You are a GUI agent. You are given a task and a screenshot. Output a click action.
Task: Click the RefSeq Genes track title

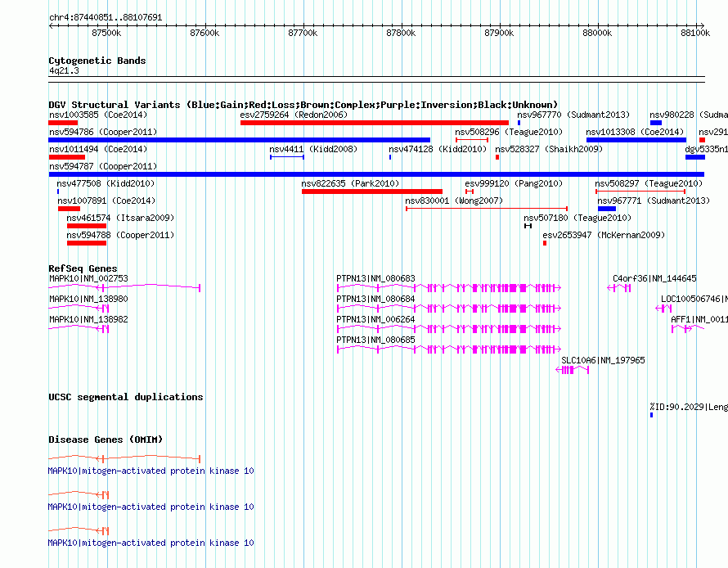click(x=83, y=268)
